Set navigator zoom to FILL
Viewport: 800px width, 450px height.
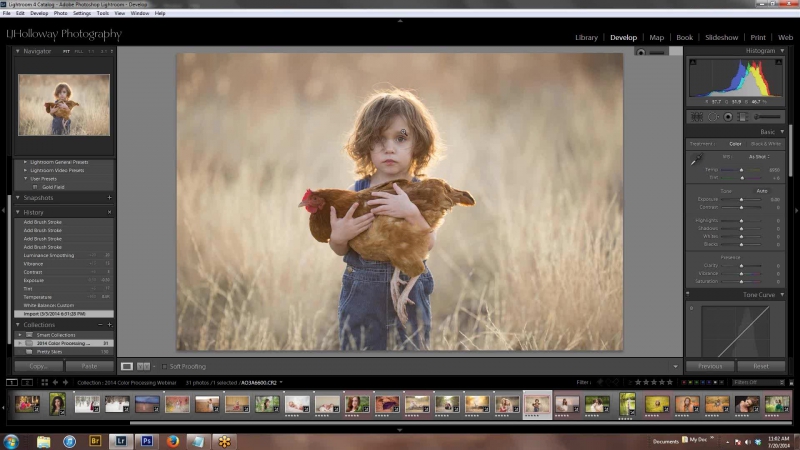pos(79,52)
